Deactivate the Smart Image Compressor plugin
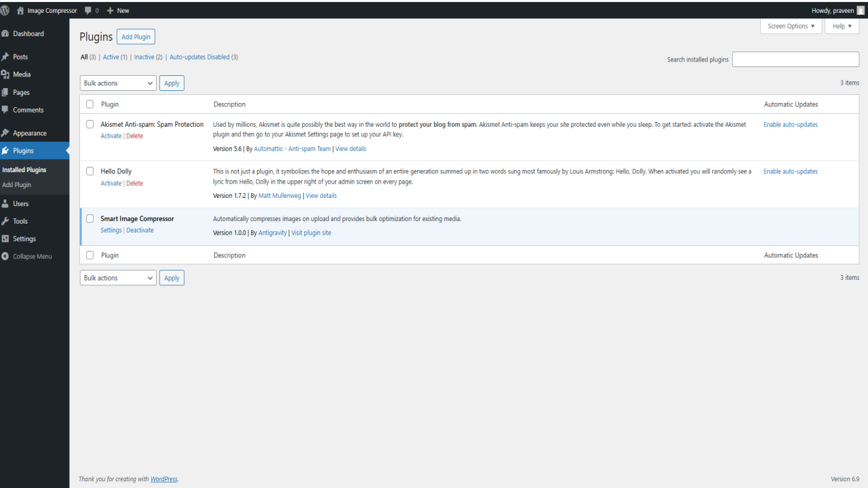Image resolution: width=868 pixels, height=488 pixels. click(x=140, y=230)
